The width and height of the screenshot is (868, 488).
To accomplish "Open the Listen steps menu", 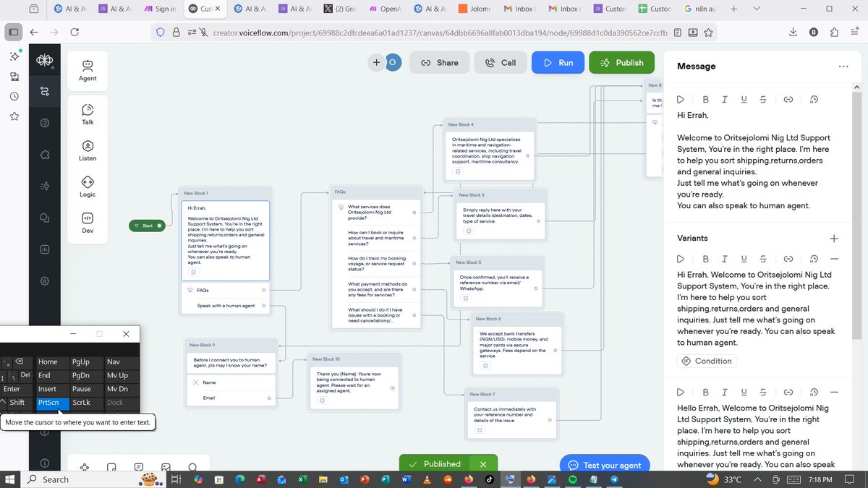I will pyautogui.click(x=88, y=150).
